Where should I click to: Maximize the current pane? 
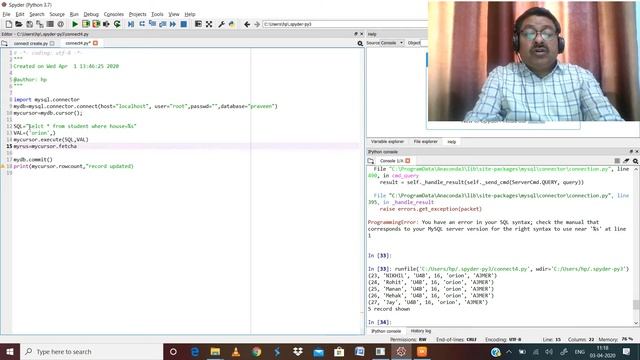click(x=198, y=24)
